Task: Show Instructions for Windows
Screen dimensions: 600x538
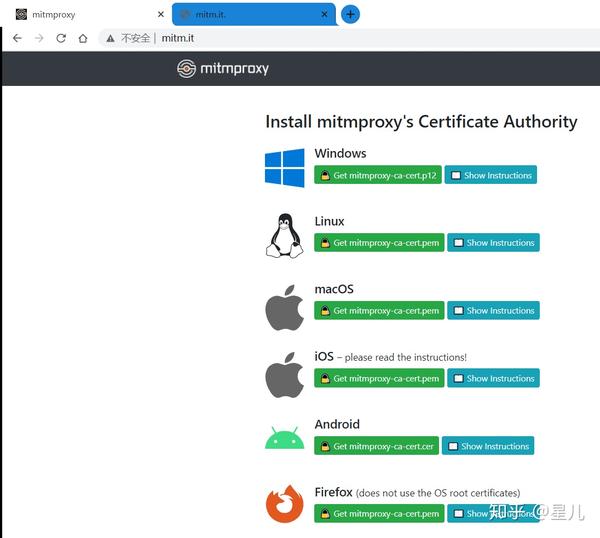Action: [490, 175]
